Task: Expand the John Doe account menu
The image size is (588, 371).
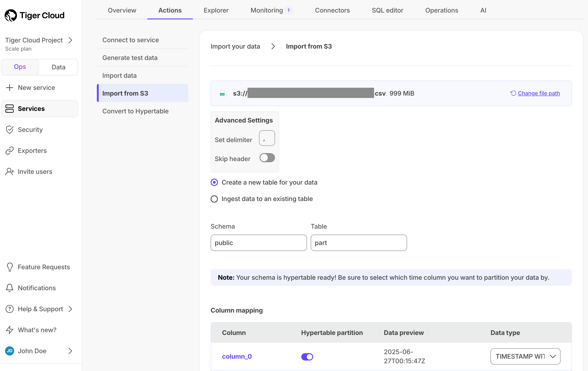Action: 71,351
